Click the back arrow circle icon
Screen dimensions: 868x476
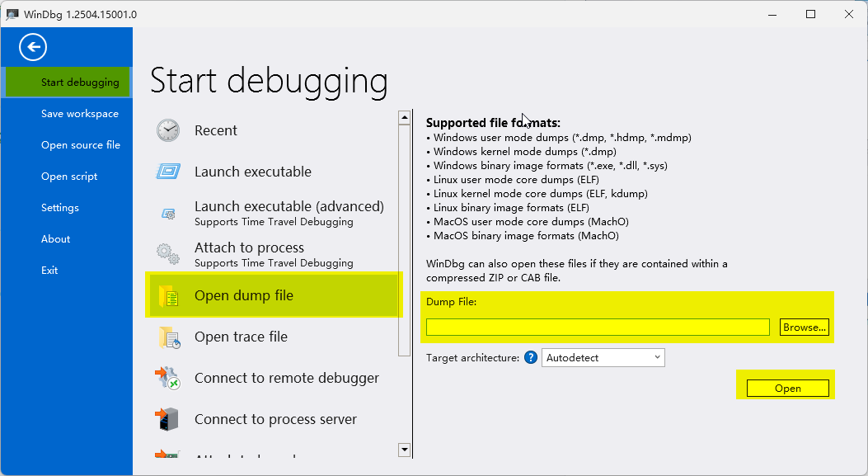pos(33,47)
